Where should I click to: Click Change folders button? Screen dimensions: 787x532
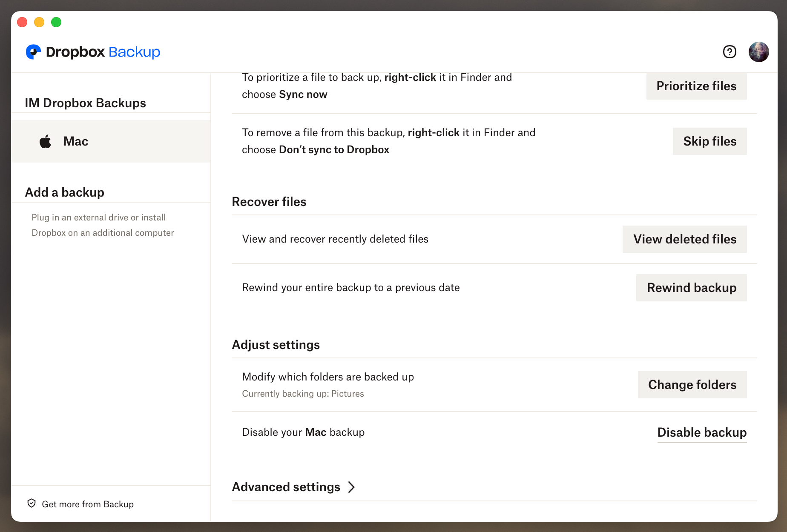coord(692,385)
